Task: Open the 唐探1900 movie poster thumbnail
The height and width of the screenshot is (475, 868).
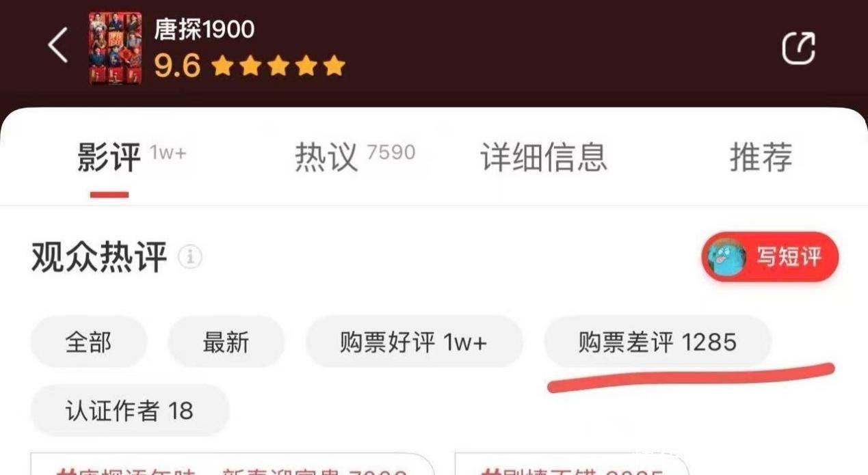Action: [115, 48]
